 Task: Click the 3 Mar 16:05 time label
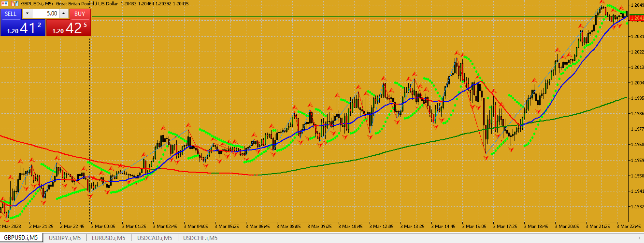474,226
